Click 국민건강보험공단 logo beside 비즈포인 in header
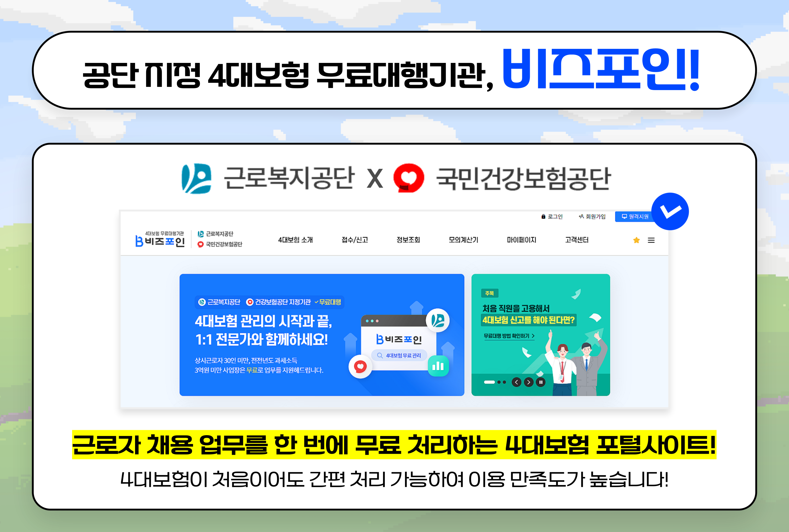 click(x=220, y=244)
